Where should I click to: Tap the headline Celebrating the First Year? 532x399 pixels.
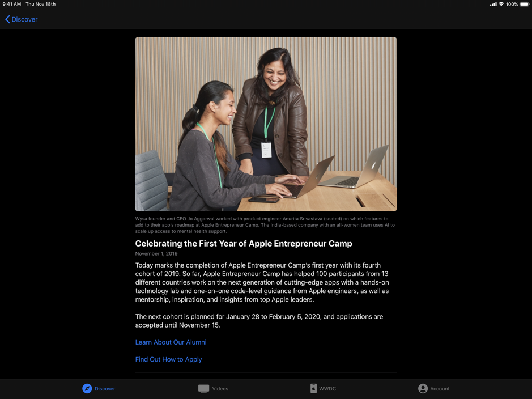tap(243, 244)
